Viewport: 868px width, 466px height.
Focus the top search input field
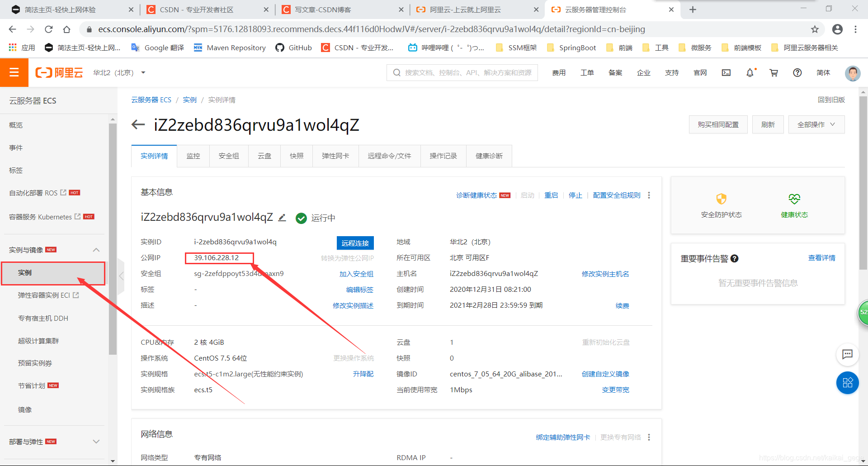462,72
